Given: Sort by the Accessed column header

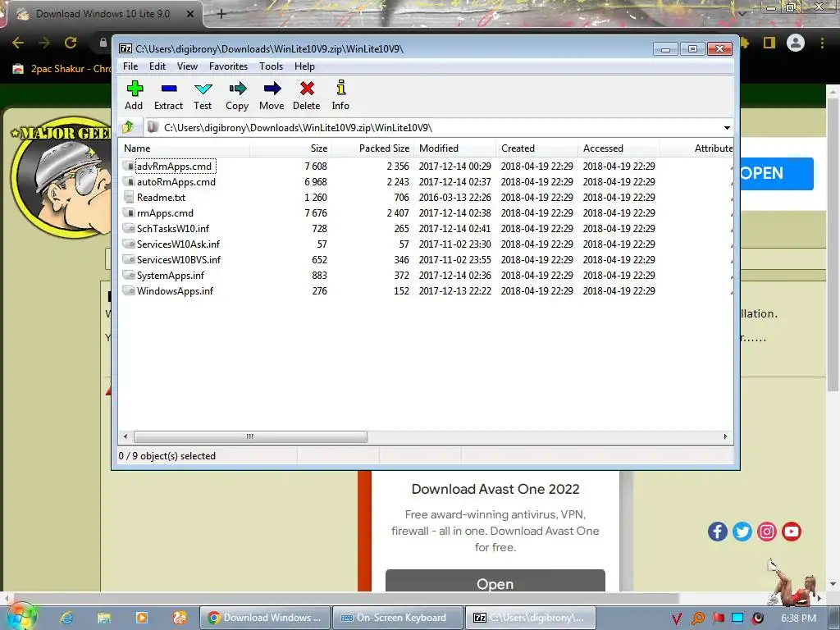Looking at the screenshot, I should (x=619, y=148).
